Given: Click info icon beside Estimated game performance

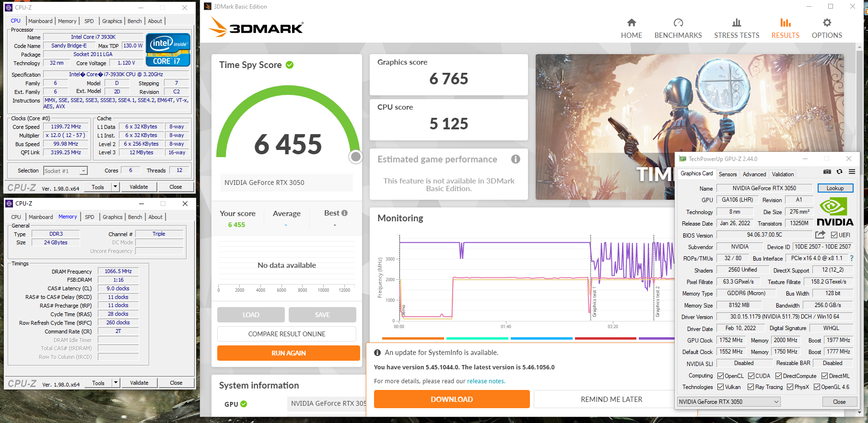Looking at the screenshot, I should click(x=516, y=159).
